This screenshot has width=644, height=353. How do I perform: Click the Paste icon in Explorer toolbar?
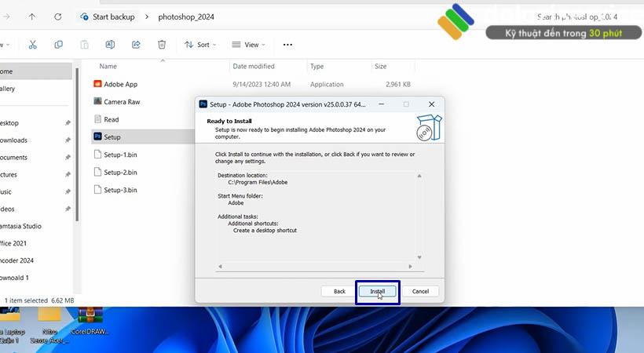(x=84, y=45)
